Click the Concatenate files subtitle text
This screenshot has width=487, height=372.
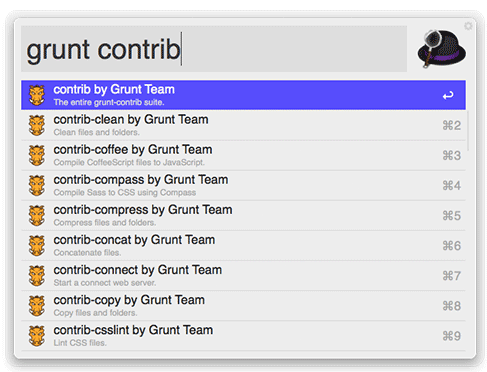(x=87, y=253)
